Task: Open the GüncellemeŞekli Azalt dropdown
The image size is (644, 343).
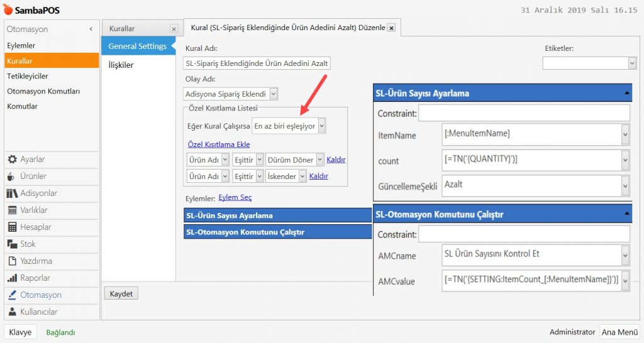Action: coord(625,185)
